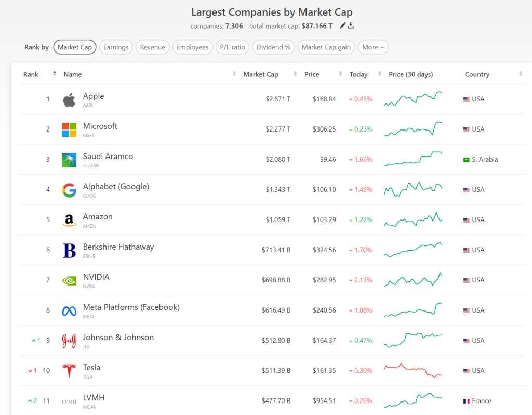Screen dimensions: 532x415
Task: Sort by Today column arrows
Action: [380, 74]
